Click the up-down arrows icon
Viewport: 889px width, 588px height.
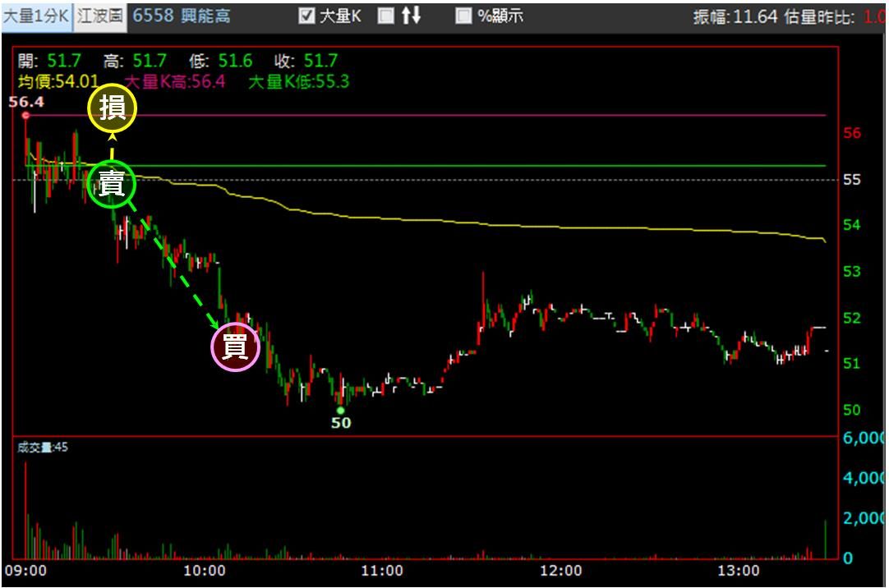tap(411, 16)
